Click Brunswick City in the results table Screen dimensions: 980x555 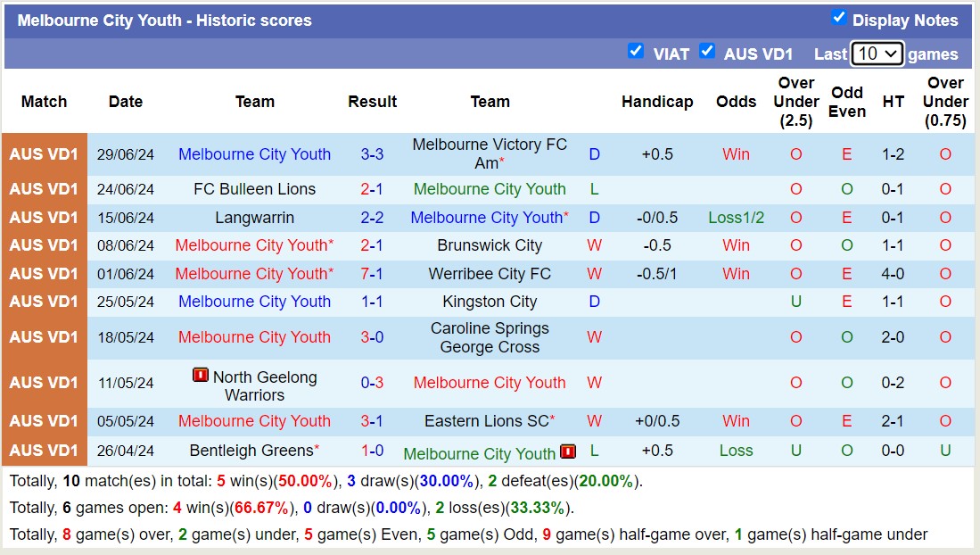(490, 245)
